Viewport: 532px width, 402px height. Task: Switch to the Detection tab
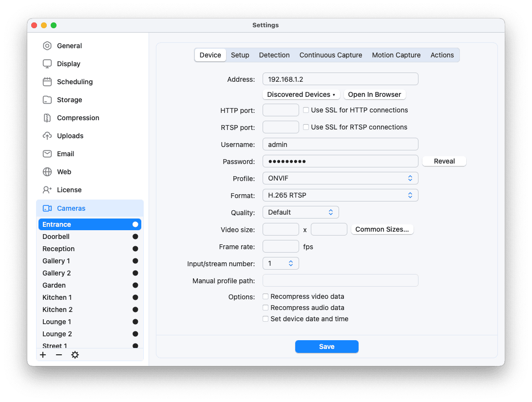pos(274,55)
